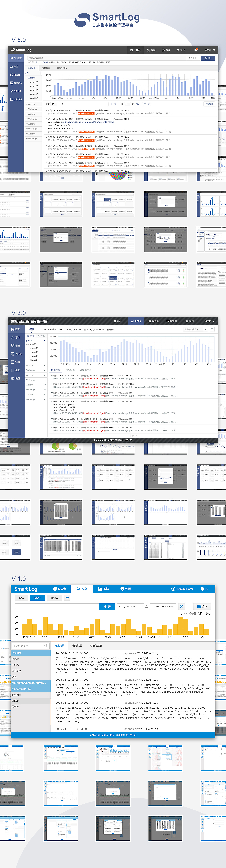Screen dimensions: 226x868
Task: Click the V1.0 filter field magnifier icon
Action: tap(46, 646)
